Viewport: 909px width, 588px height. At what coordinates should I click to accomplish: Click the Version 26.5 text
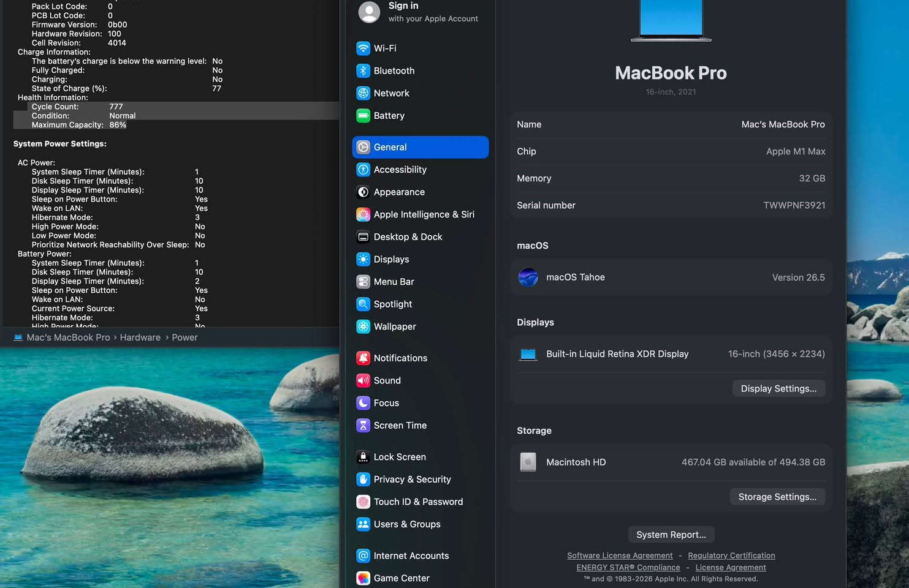pyautogui.click(x=798, y=277)
